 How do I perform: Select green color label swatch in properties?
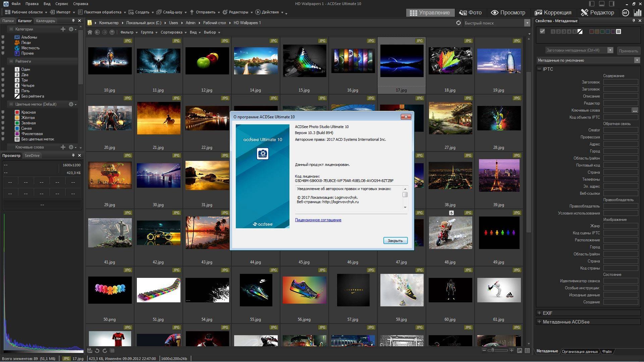(602, 32)
